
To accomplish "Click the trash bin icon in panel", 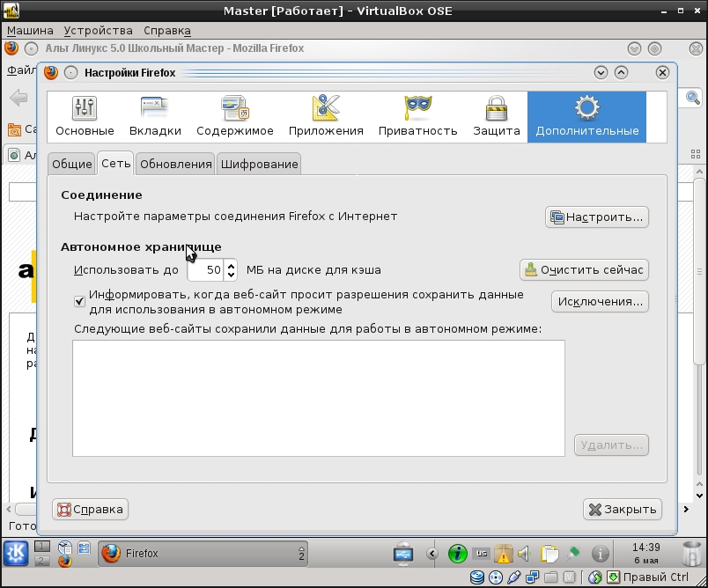I will tap(692, 554).
